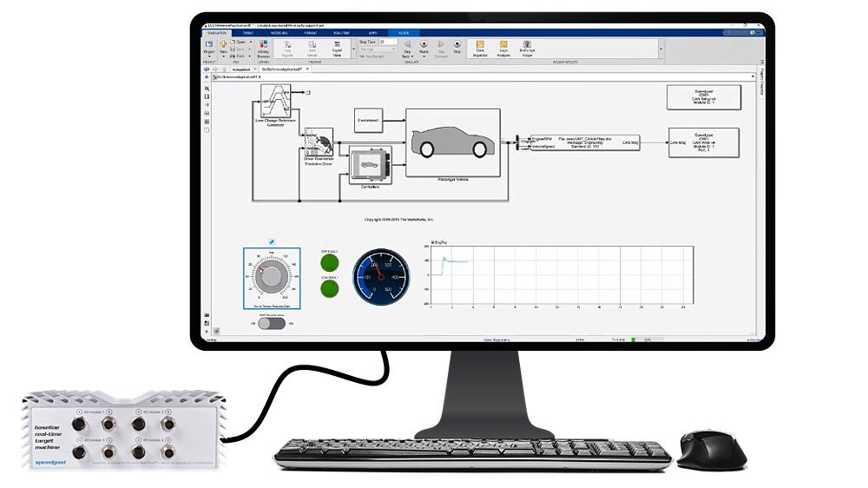Open the Library Browser
The image size is (868, 488).
263,50
